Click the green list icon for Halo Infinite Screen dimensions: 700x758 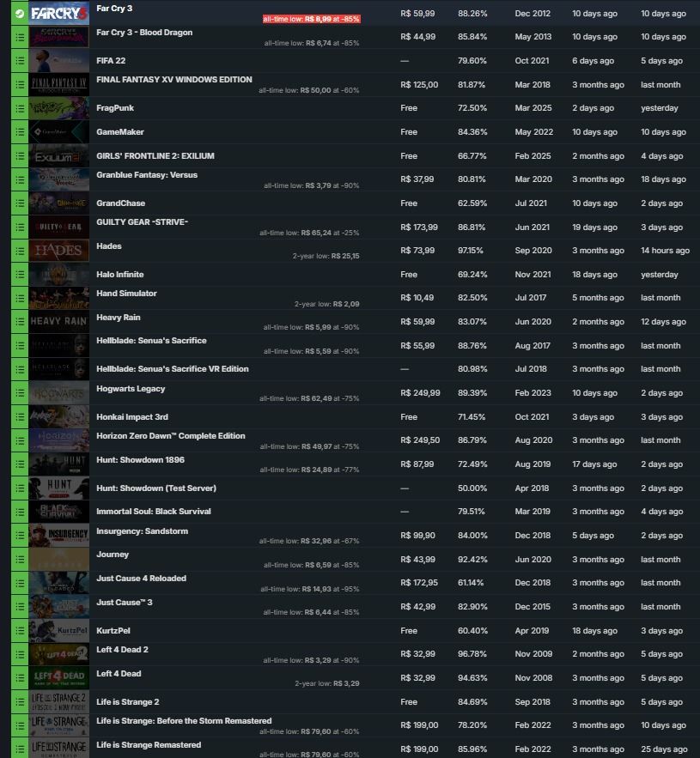(x=20, y=275)
